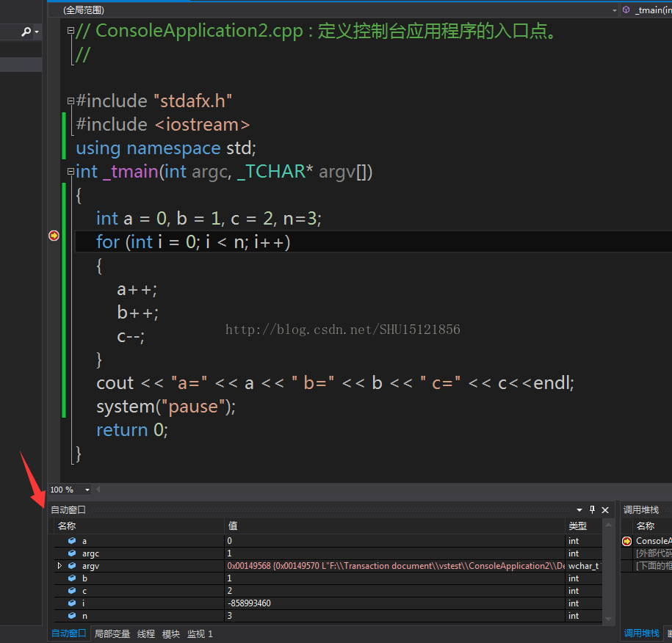The height and width of the screenshot is (643, 672).
Task: Switch to the 模块 tab
Action: click(171, 634)
